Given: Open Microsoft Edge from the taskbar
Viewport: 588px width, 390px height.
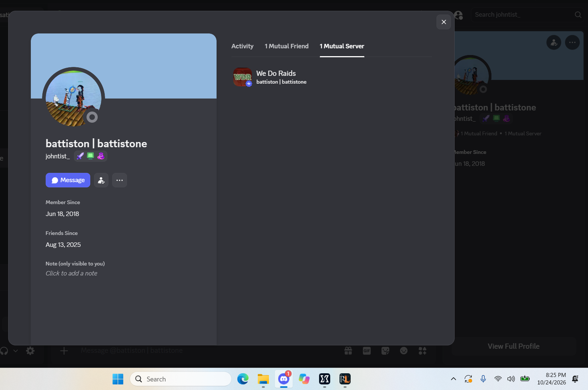Looking at the screenshot, I should [243, 379].
